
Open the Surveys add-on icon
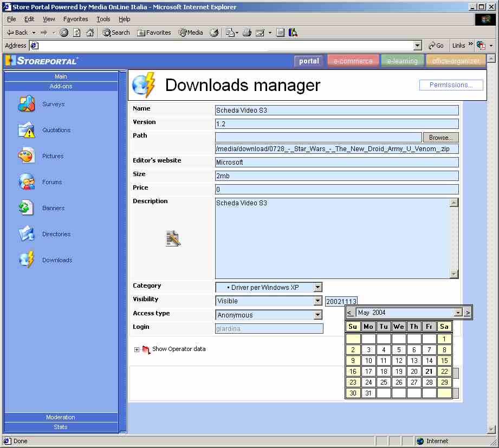pos(26,103)
